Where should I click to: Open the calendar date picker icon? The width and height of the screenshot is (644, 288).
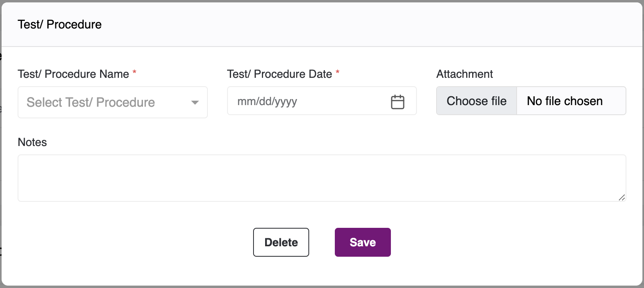(397, 102)
